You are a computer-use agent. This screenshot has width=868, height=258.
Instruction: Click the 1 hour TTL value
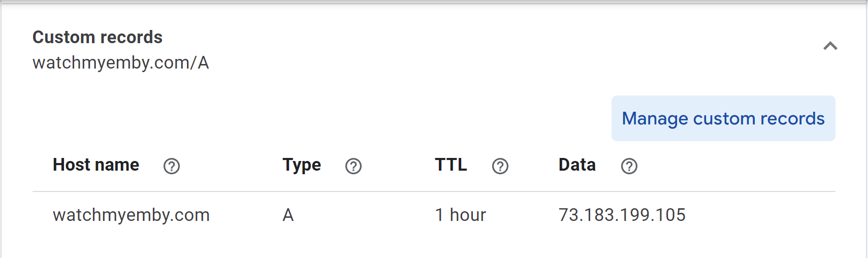pyautogui.click(x=461, y=215)
